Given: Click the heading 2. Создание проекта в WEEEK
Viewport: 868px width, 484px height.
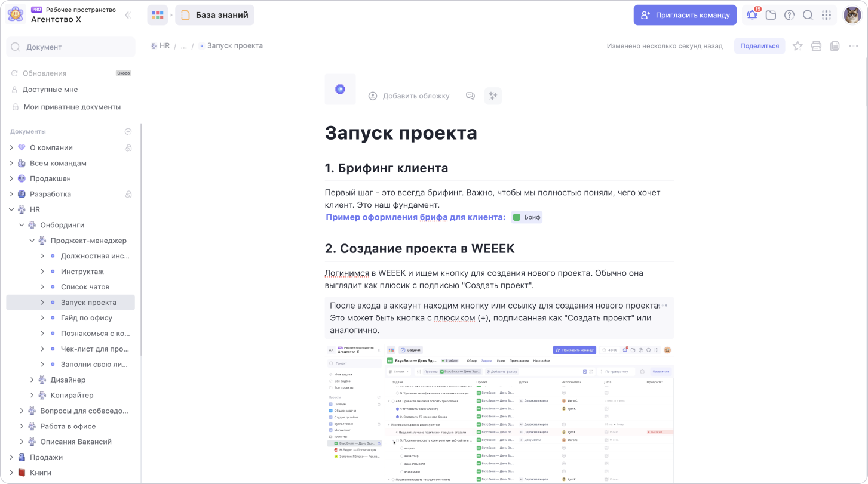Looking at the screenshot, I should coord(419,248).
